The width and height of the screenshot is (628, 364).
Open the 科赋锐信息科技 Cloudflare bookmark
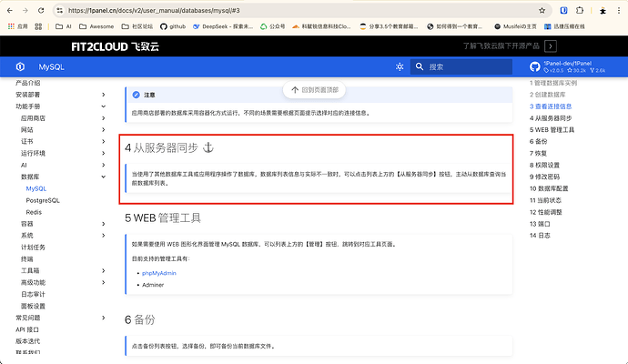click(321, 26)
